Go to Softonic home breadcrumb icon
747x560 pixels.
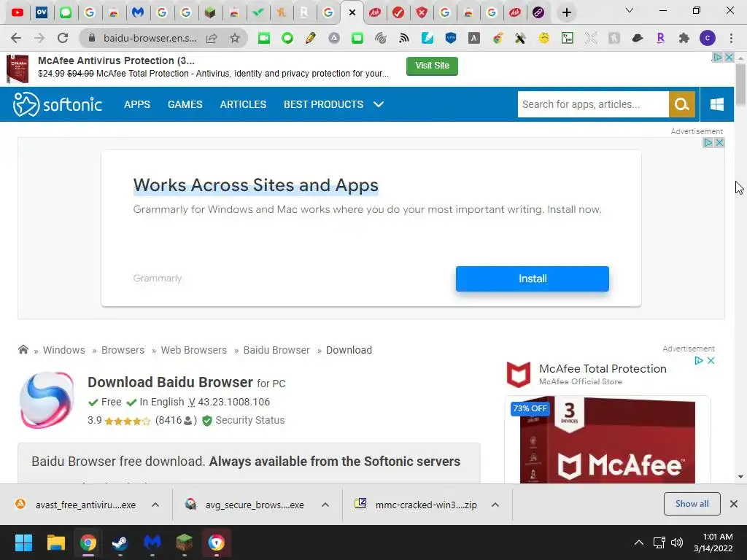23,349
